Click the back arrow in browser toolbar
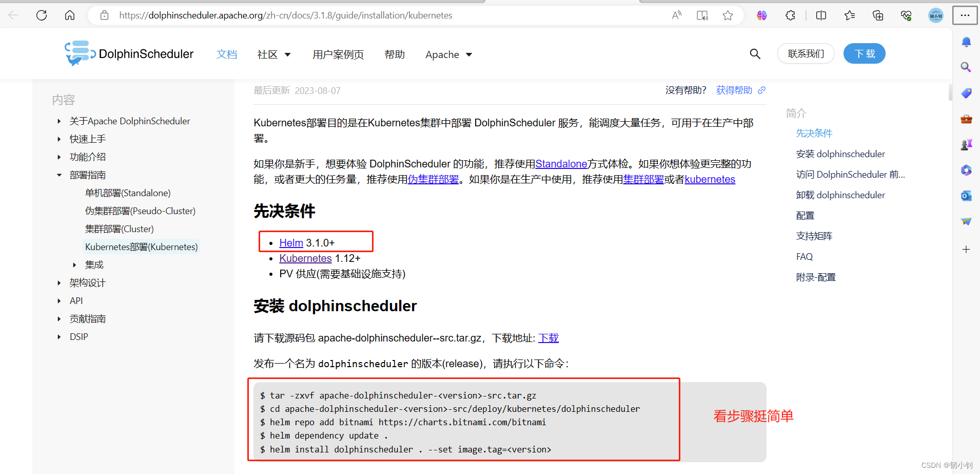The width and height of the screenshot is (980, 474). (13, 15)
